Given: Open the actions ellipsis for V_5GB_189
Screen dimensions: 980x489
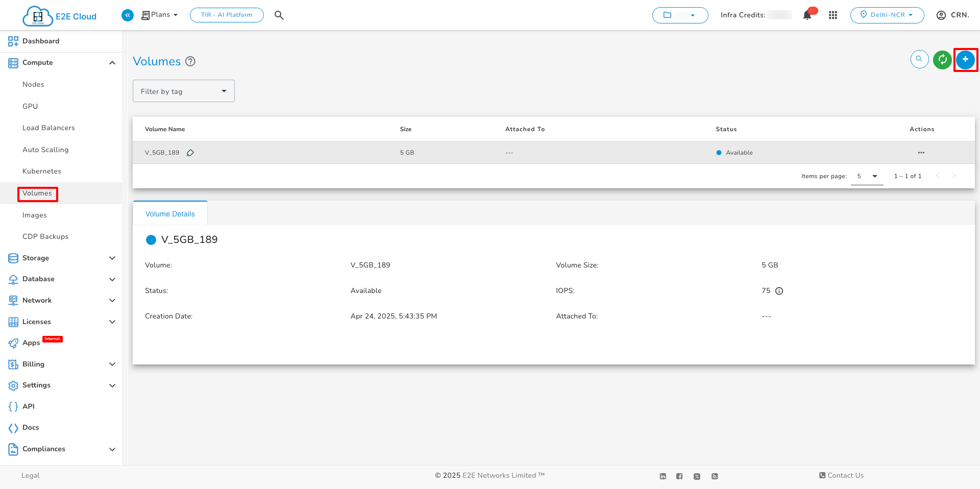Looking at the screenshot, I should click(x=921, y=152).
